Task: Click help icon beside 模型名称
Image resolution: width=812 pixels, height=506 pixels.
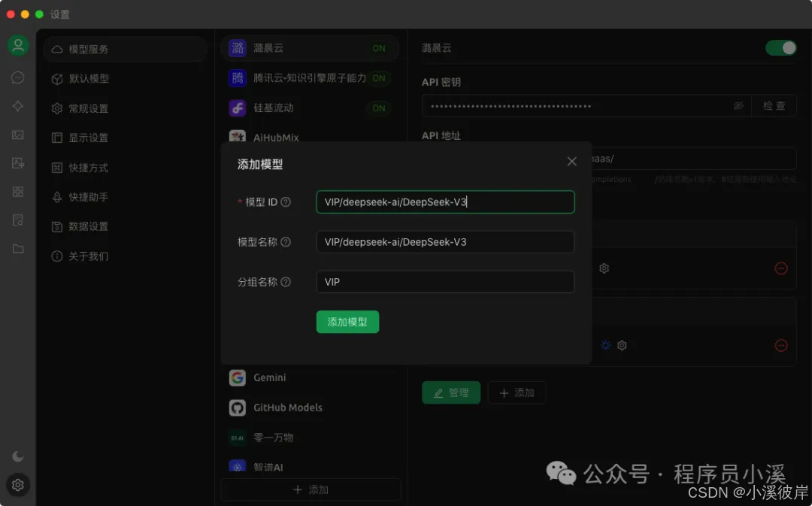Action: [x=286, y=242]
